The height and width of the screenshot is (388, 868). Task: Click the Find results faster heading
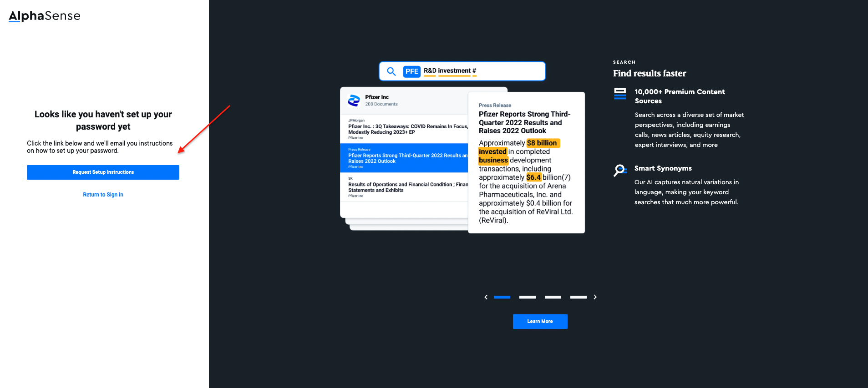click(x=650, y=73)
